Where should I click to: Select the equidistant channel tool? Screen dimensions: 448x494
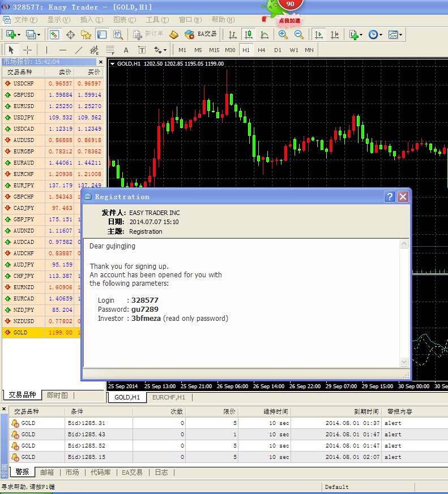(94, 50)
